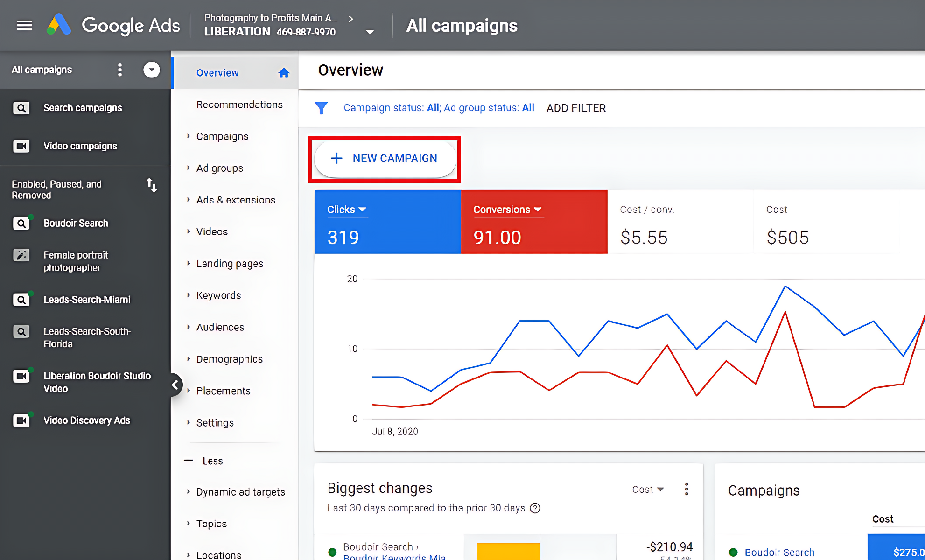Open the Conversions metric dropdown
Image resolution: width=925 pixels, height=560 pixels.
(508, 210)
